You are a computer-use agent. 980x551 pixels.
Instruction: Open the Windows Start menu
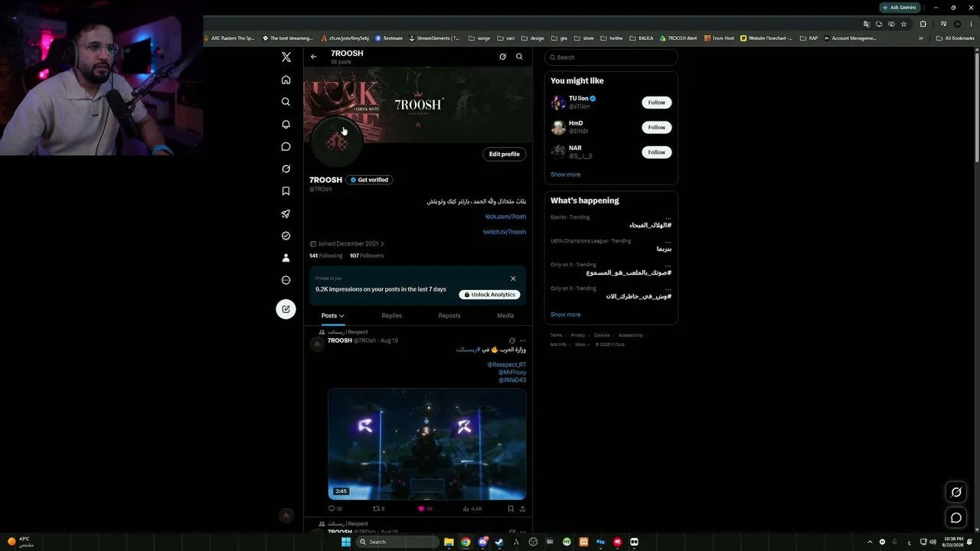[346, 542]
